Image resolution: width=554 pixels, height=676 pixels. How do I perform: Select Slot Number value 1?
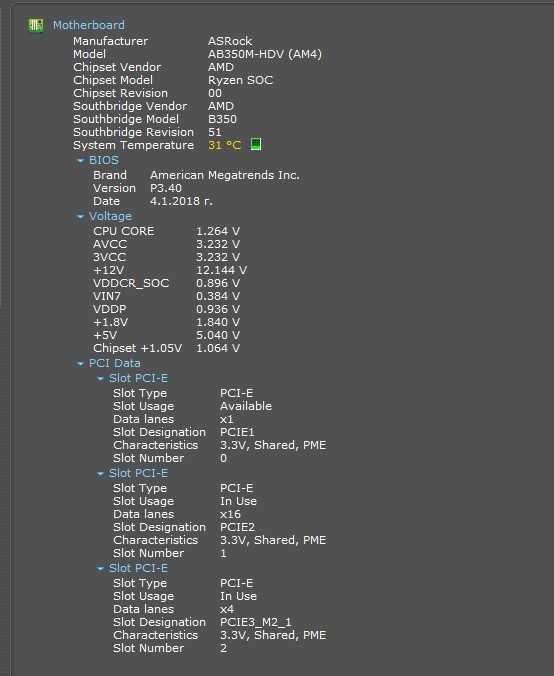(x=223, y=553)
